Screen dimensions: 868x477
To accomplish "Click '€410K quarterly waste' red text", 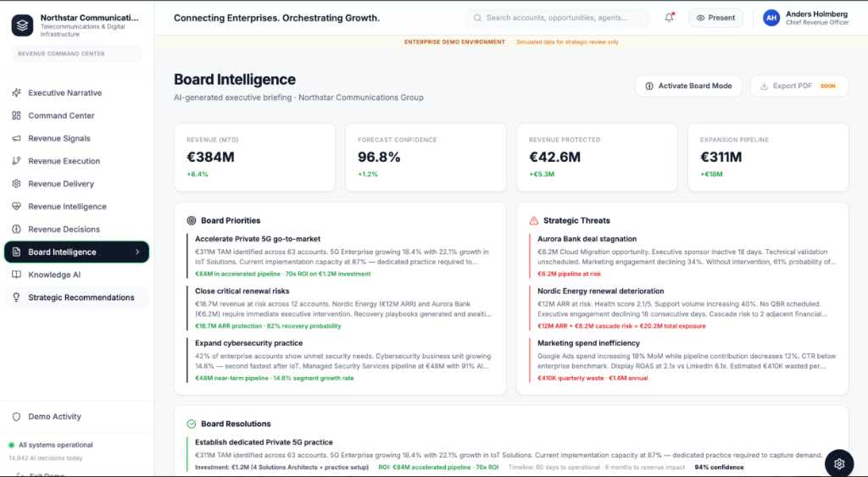I will [x=569, y=379].
